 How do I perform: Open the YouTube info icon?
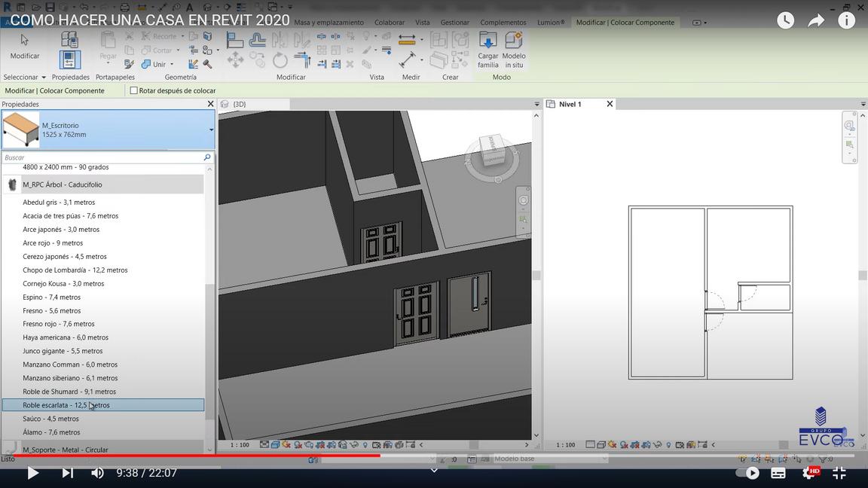846,20
